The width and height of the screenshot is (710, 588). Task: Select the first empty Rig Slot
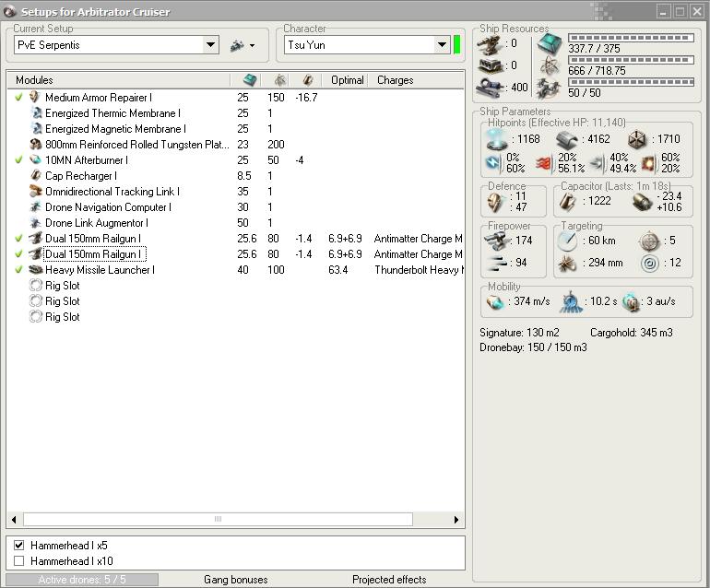62,286
